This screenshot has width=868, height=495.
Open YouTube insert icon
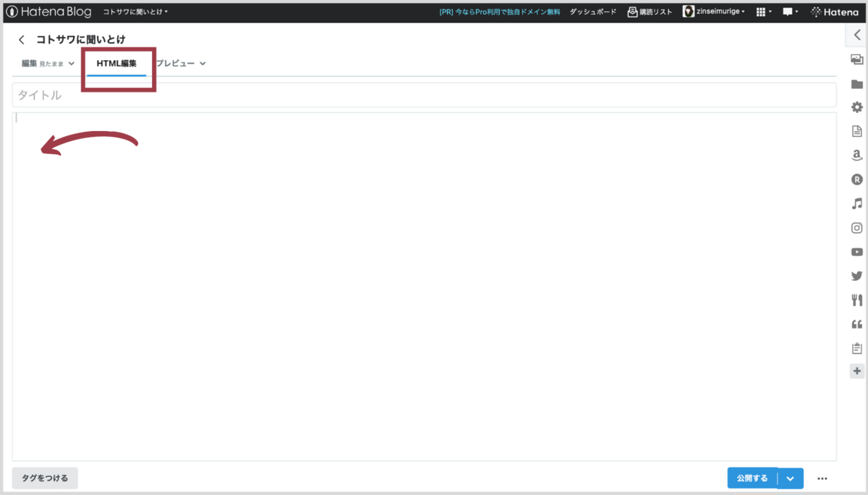[x=856, y=252]
